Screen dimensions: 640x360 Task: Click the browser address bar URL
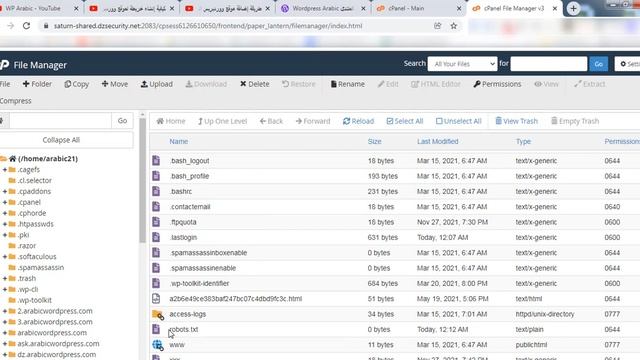point(208,26)
